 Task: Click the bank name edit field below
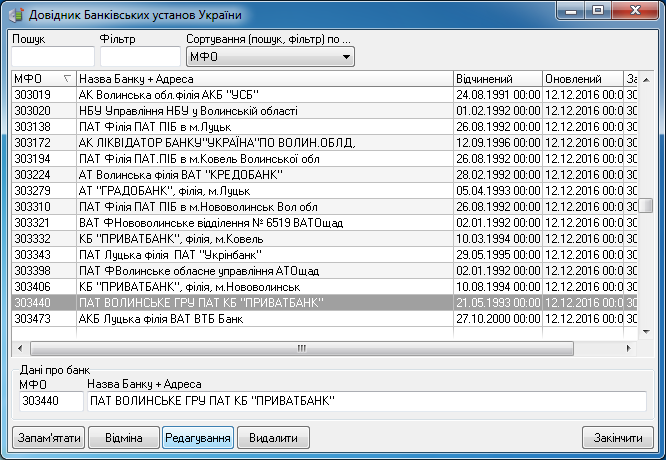(366, 401)
